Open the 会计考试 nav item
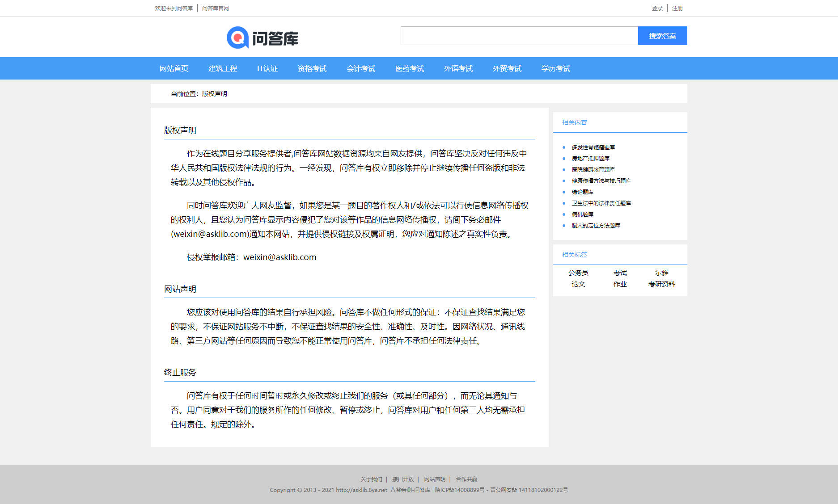 tap(361, 68)
